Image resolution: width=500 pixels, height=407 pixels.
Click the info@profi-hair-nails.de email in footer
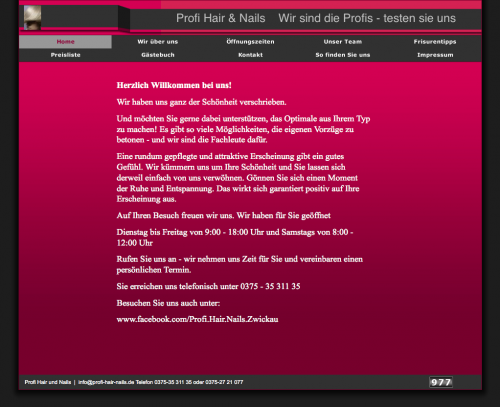[106, 382]
